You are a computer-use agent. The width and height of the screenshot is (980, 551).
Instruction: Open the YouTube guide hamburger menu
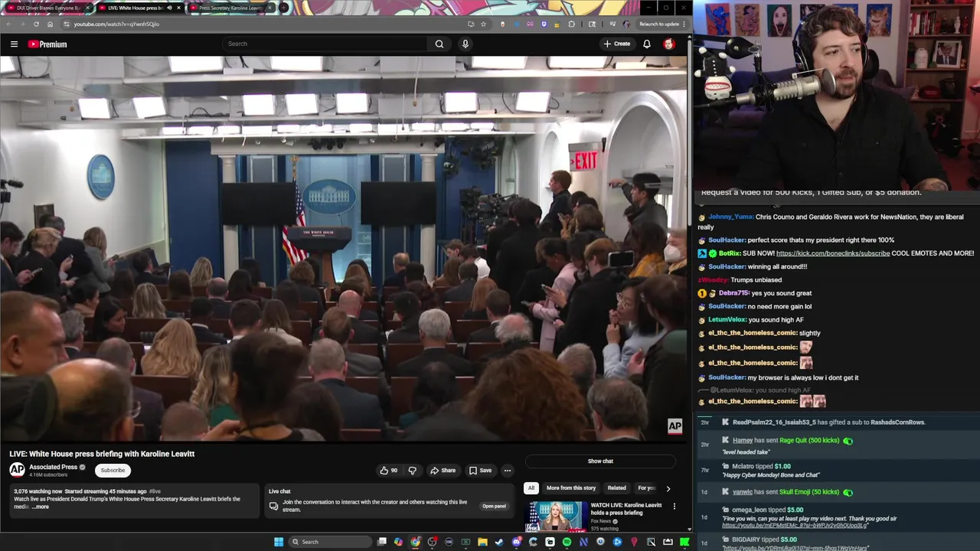pyautogui.click(x=14, y=44)
